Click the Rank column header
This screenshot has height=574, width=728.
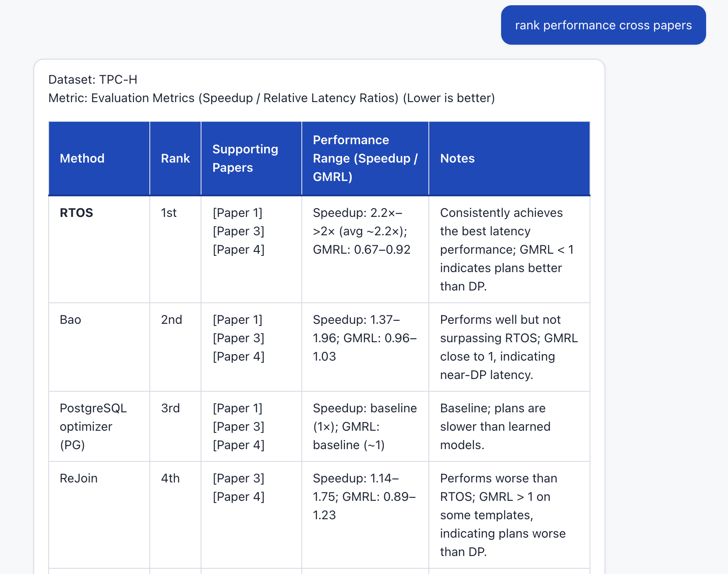pyautogui.click(x=175, y=158)
